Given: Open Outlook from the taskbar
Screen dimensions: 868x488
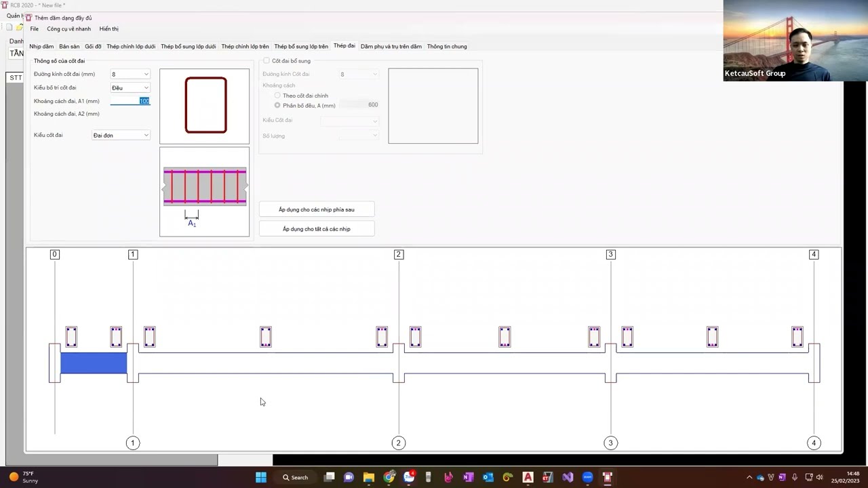Looking at the screenshot, I should click(488, 477).
